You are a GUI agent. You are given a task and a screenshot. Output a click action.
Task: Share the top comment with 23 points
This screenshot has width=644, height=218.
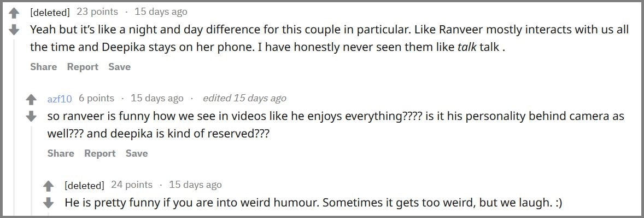pyautogui.click(x=44, y=67)
